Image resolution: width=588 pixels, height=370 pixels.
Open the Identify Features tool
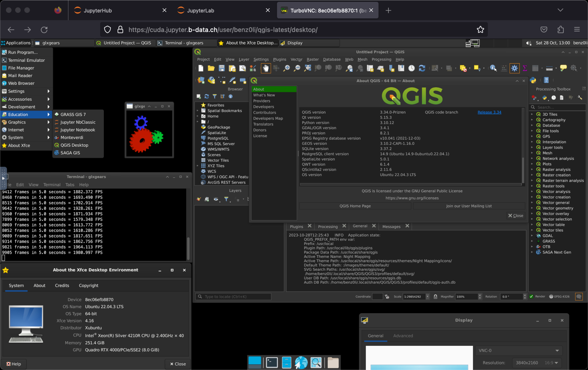(493, 68)
